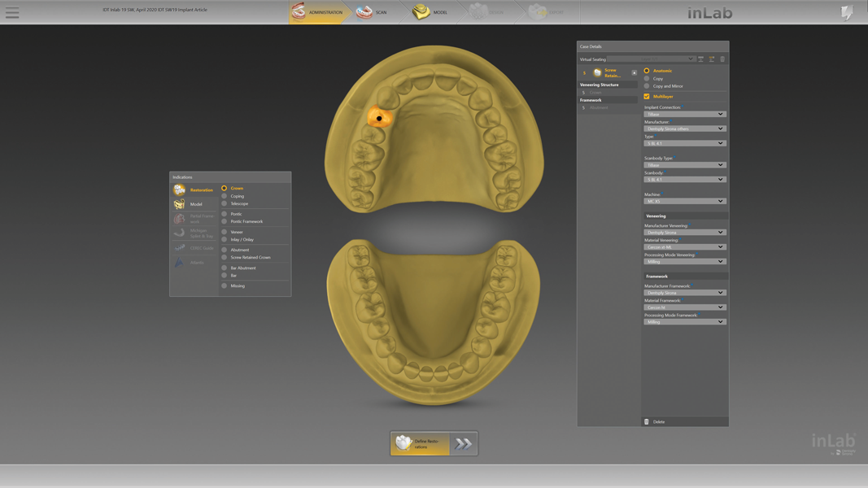Select the Copy and Mirror option

pyautogui.click(x=658, y=85)
